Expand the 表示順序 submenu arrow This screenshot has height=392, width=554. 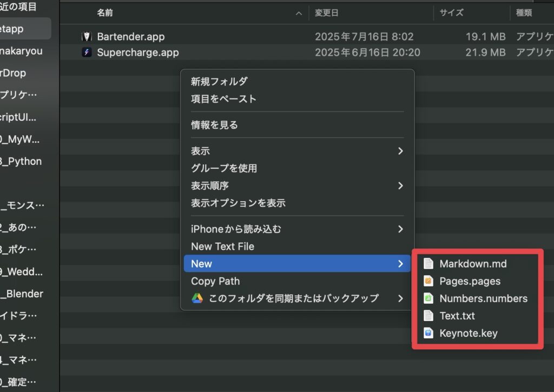pos(400,186)
